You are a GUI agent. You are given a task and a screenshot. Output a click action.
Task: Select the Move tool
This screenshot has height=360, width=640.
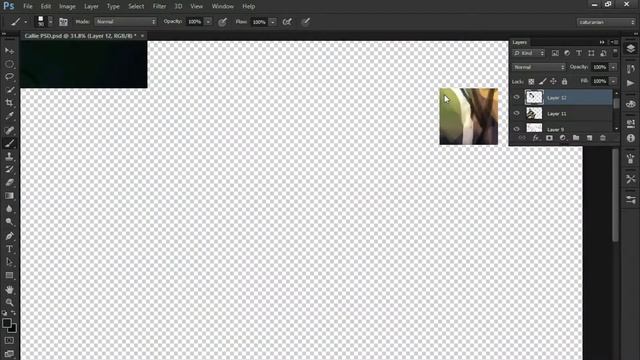(x=9, y=51)
